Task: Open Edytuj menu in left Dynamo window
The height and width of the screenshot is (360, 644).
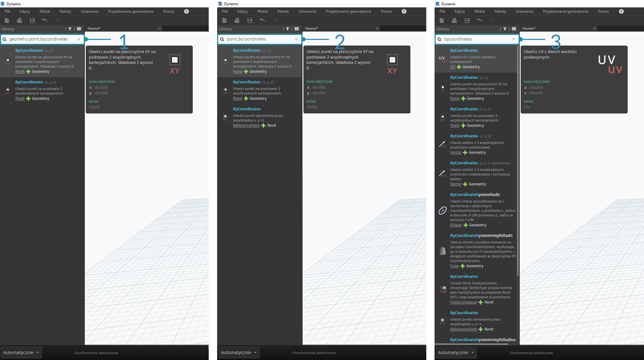Action: click(x=25, y=11)
